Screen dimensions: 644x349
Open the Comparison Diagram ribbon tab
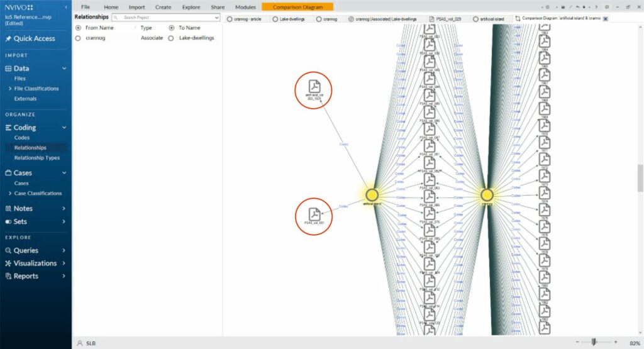[x=297, y=7]
